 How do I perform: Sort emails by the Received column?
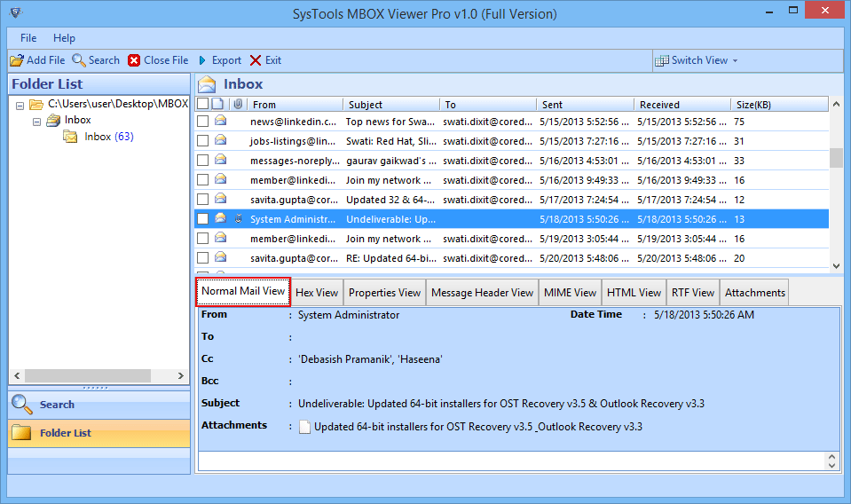(682, 104)
